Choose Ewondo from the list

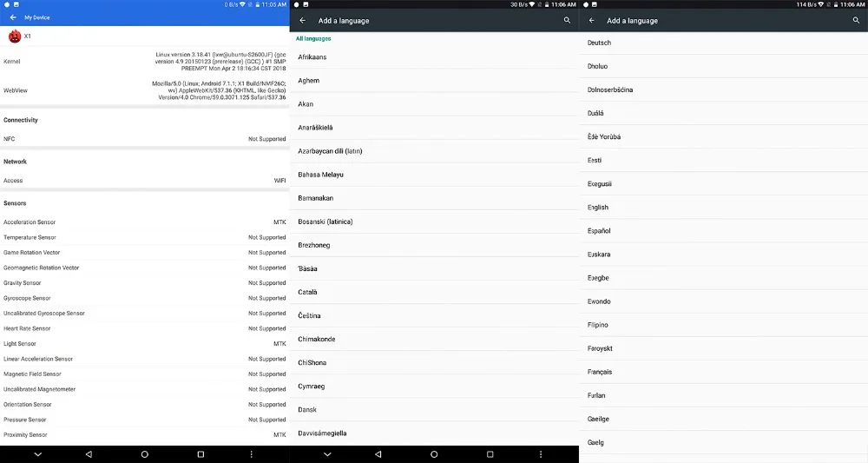tap(724, 301)
